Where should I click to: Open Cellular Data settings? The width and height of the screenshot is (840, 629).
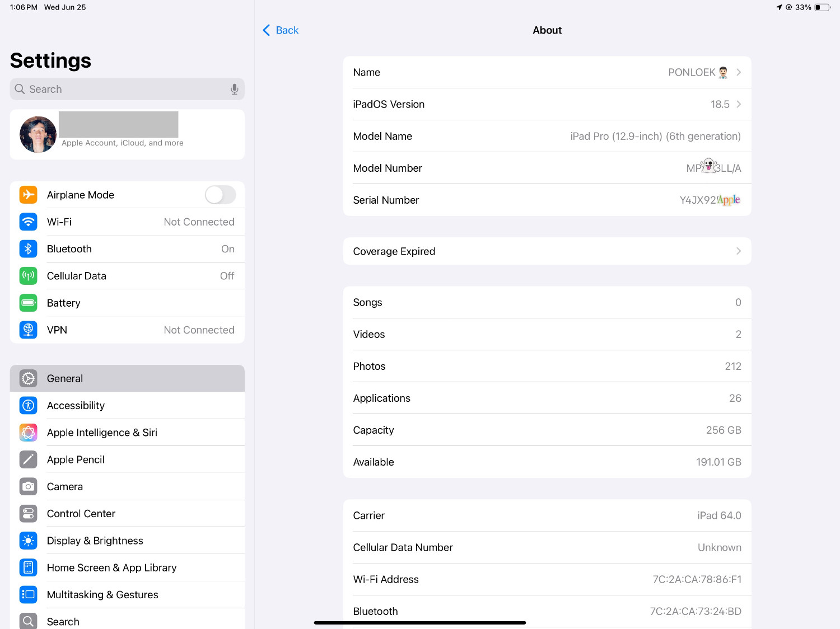127,276
